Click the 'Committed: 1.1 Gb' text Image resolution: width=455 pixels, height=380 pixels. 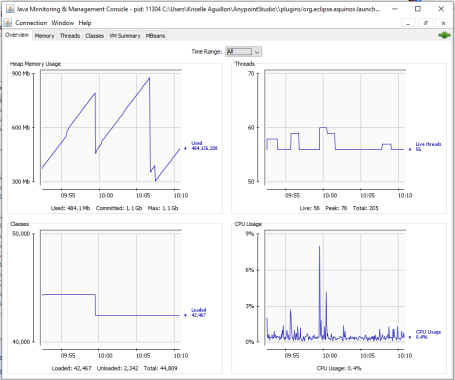[x=119, y=208]
